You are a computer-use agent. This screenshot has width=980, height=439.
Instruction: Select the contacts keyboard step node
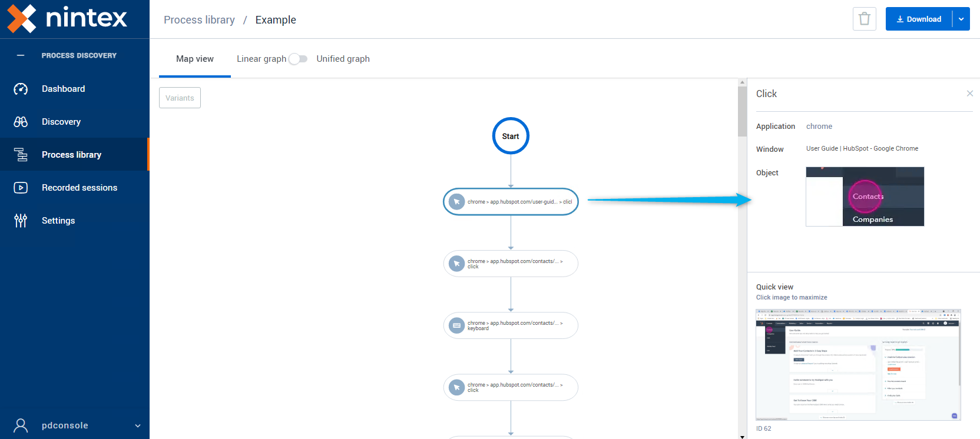(x=511, y=325)
